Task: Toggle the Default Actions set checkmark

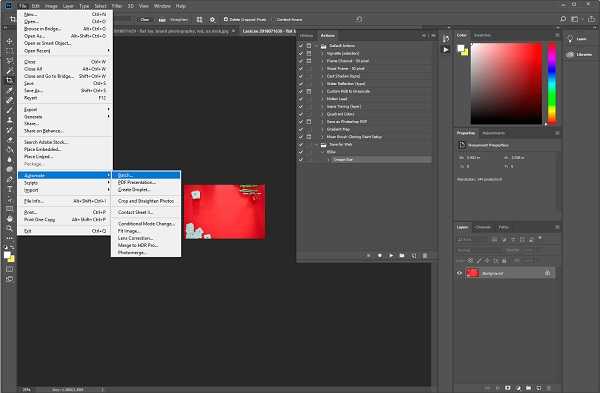Action: point(301,46)
